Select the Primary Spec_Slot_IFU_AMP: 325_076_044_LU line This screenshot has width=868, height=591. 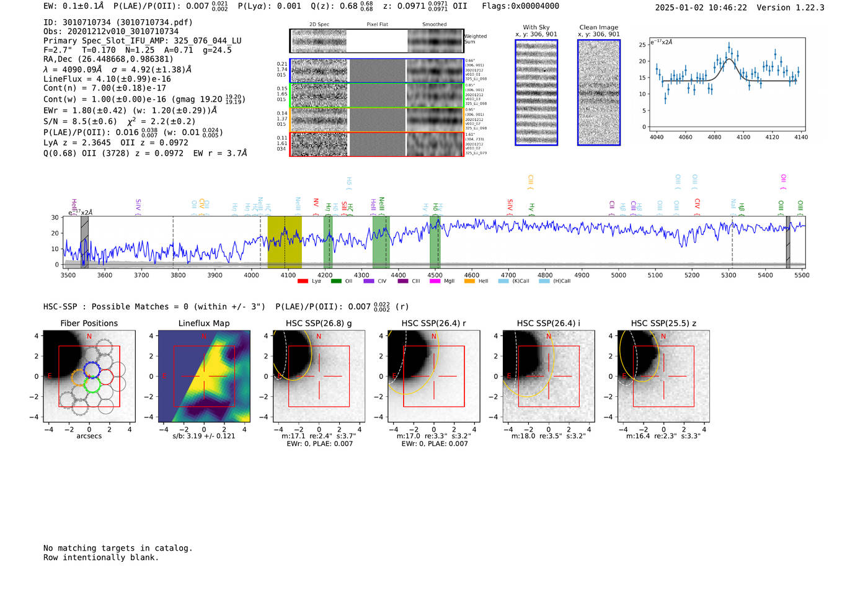(x=143, y=41)
